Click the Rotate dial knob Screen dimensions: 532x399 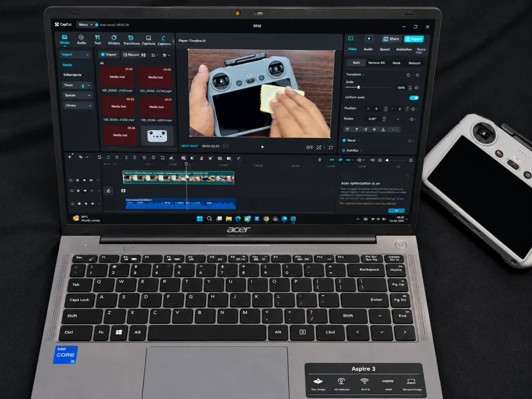coord(397,119)
